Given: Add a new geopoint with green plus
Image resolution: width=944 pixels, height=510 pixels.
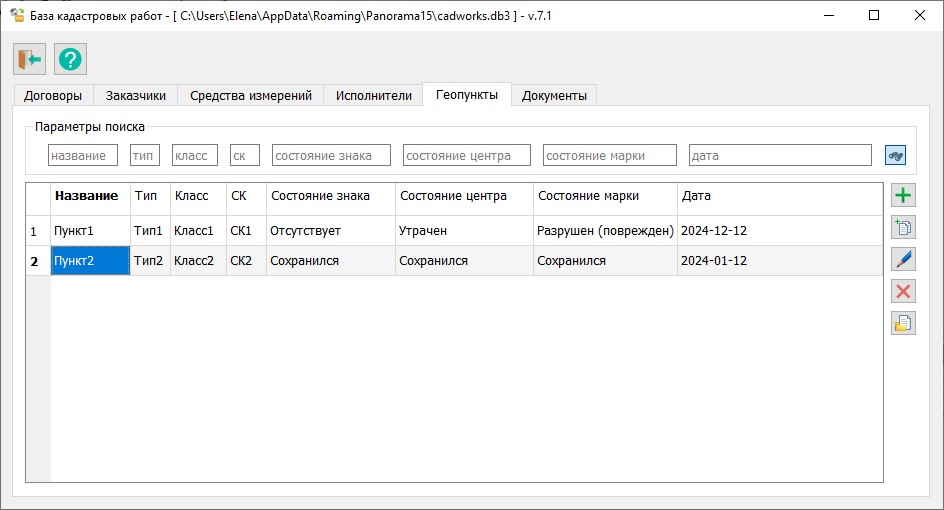Looking at the screenshot, I should [903, 196].
